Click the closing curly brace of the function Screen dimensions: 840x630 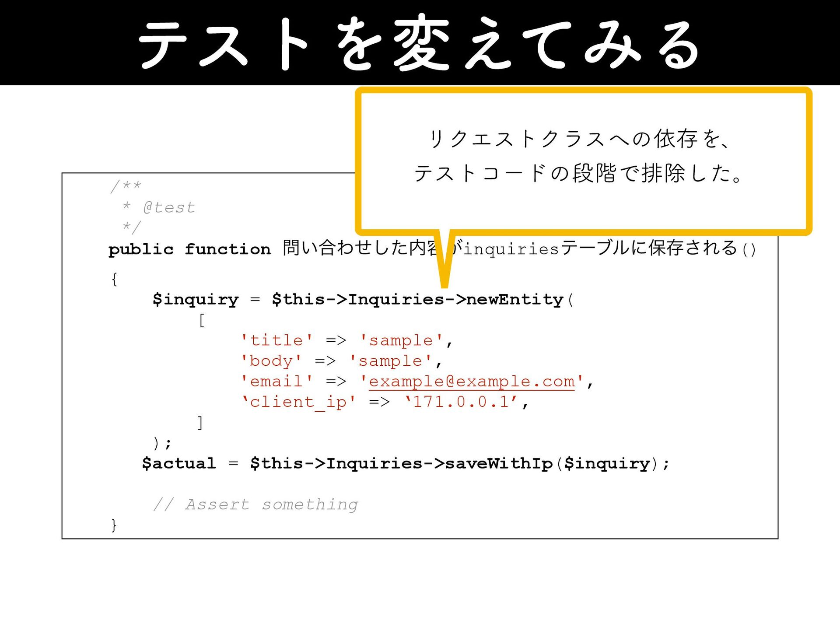coord(114,525)
